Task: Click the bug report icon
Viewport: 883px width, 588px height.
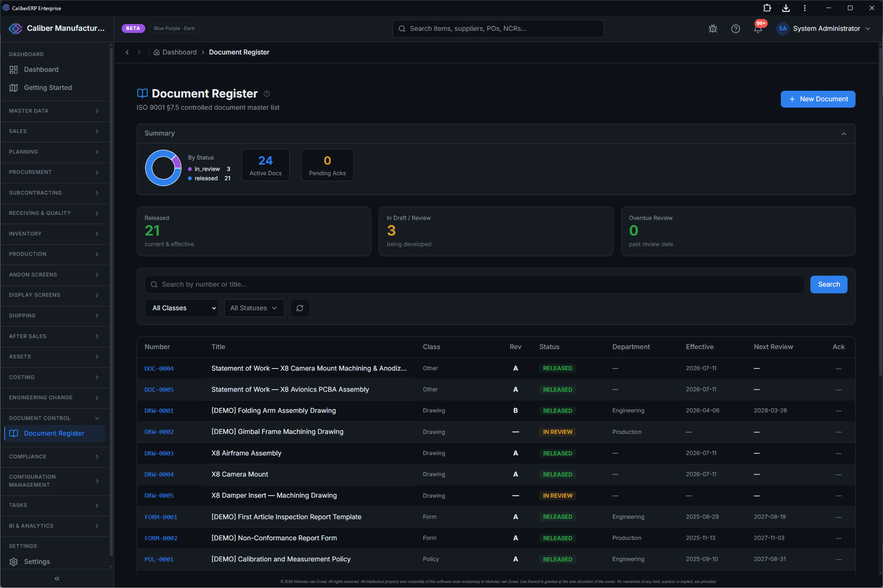Action: coord(713,29)
